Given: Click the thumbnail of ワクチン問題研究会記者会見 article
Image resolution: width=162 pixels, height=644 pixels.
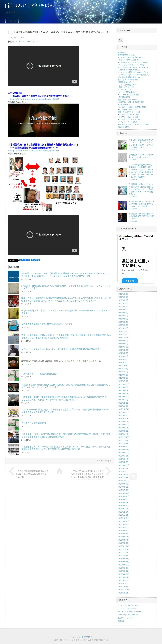Looking at the screenshot, I should 123,172.
